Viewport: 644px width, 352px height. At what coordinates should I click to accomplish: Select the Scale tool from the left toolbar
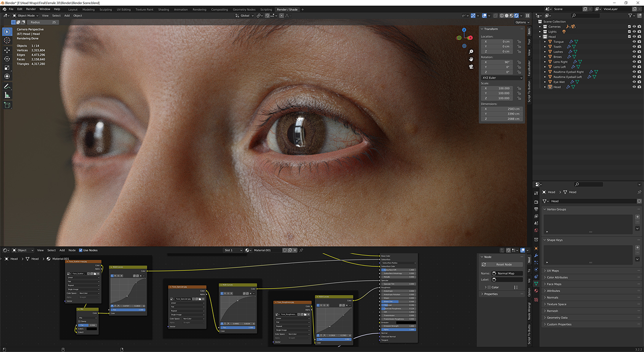(x=7, y=67)
